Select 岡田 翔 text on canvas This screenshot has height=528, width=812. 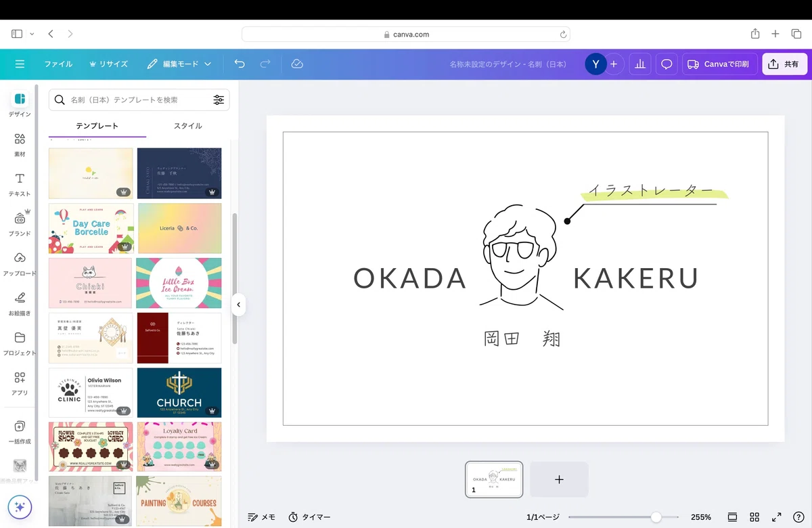click(522, 338)
